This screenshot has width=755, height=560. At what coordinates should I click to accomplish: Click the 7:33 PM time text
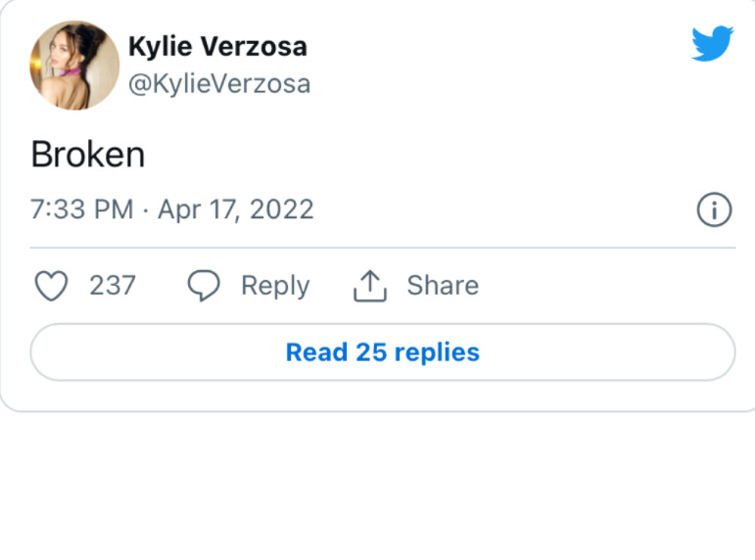pos(81,210)
